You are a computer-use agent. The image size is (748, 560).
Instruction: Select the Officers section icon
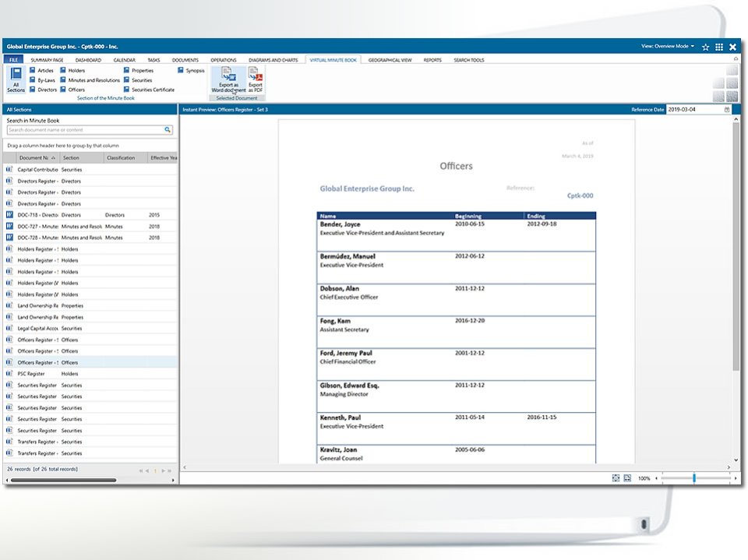(64, 89)
